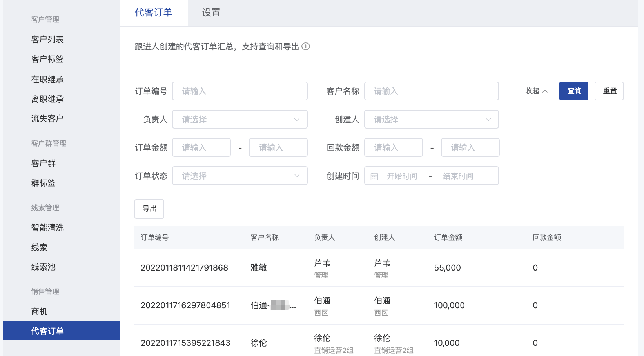Open 群标签 in the sidebar
Image resolution: width=644 pixels, height=356 pixels.
coord(44,183)
